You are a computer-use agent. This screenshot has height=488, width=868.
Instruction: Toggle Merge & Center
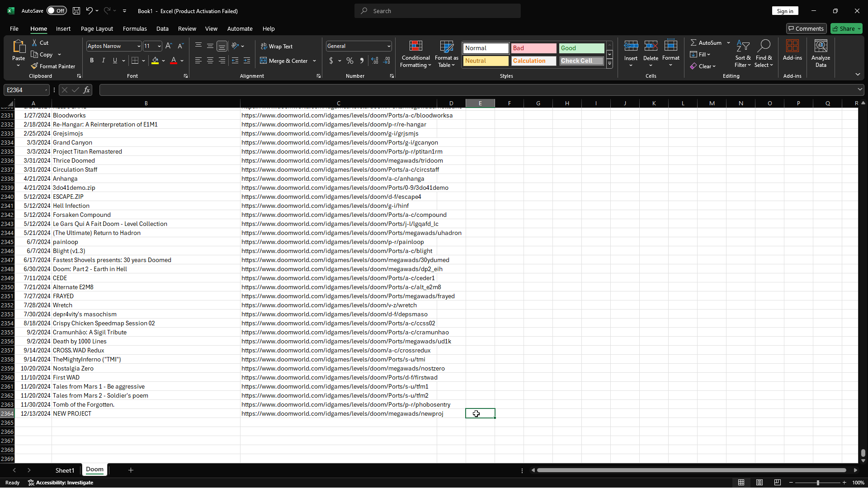pyautogui.click(x=284, y=61)
